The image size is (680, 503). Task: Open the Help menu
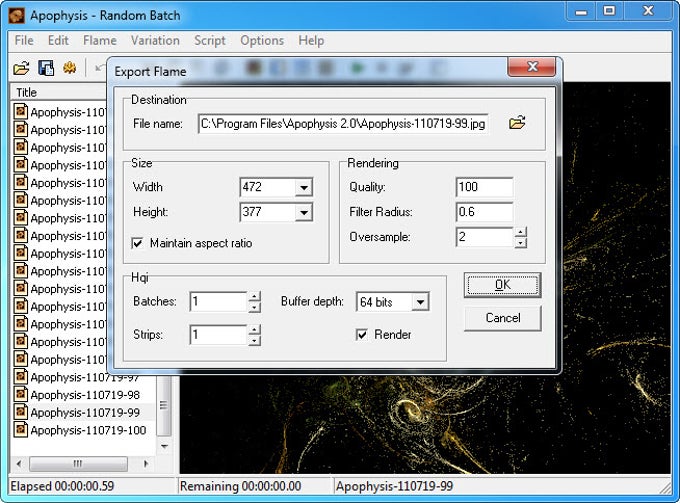[311, 40]
